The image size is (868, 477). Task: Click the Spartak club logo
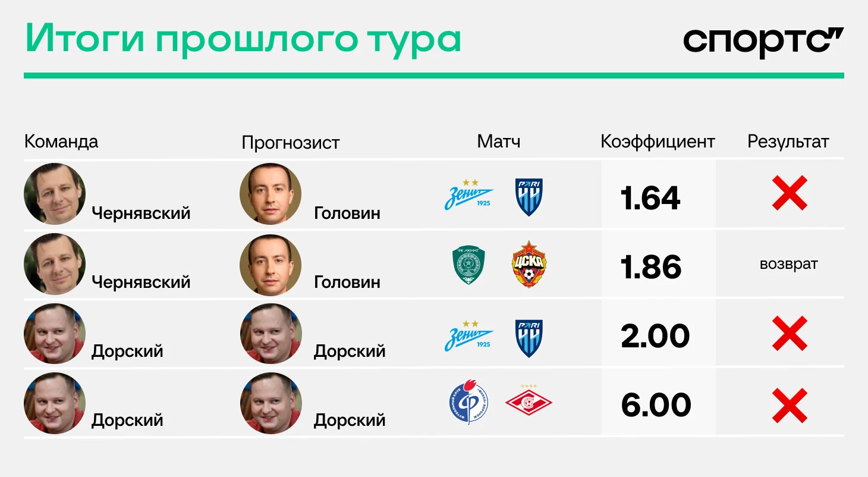point(529,400)
